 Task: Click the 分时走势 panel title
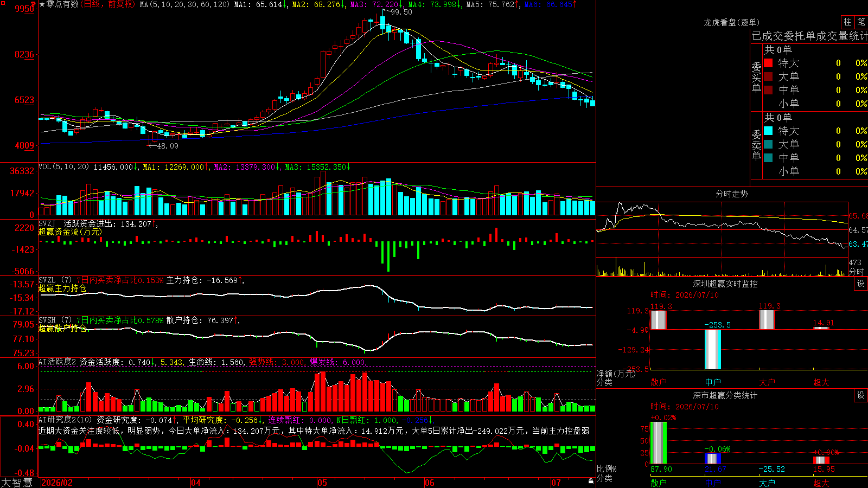[x=731, y=194]
